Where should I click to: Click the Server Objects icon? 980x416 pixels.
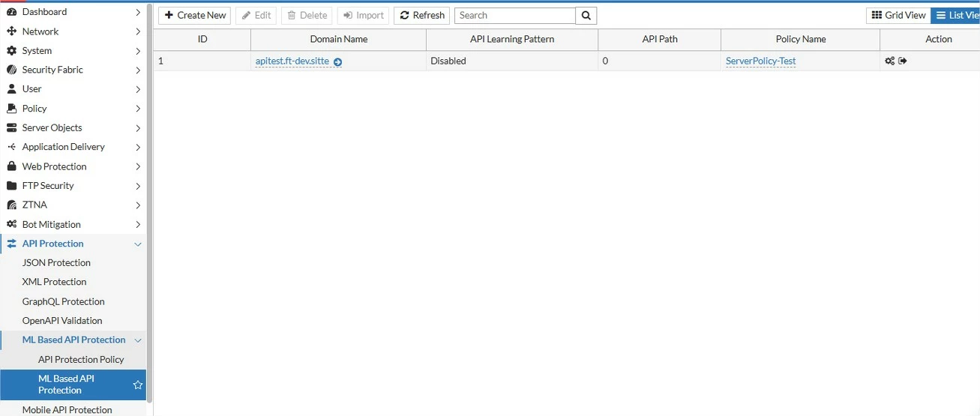tap(11, 128)
